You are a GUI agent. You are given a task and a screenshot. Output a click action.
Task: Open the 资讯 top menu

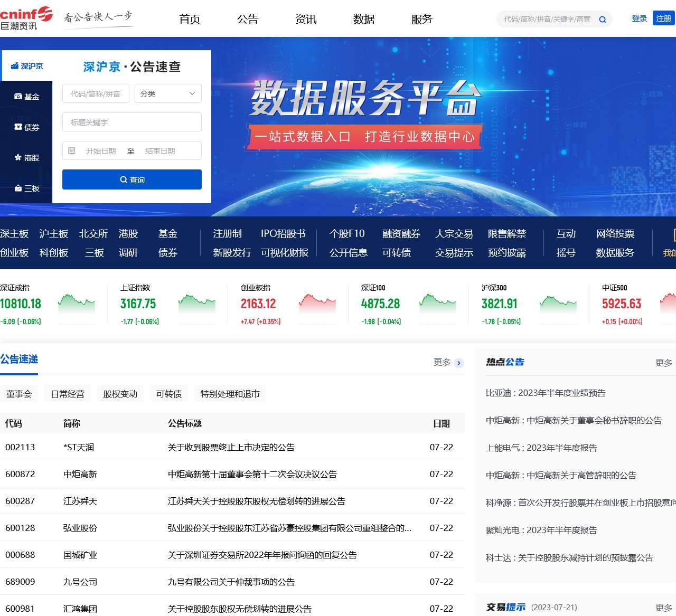tap(306, 20)
